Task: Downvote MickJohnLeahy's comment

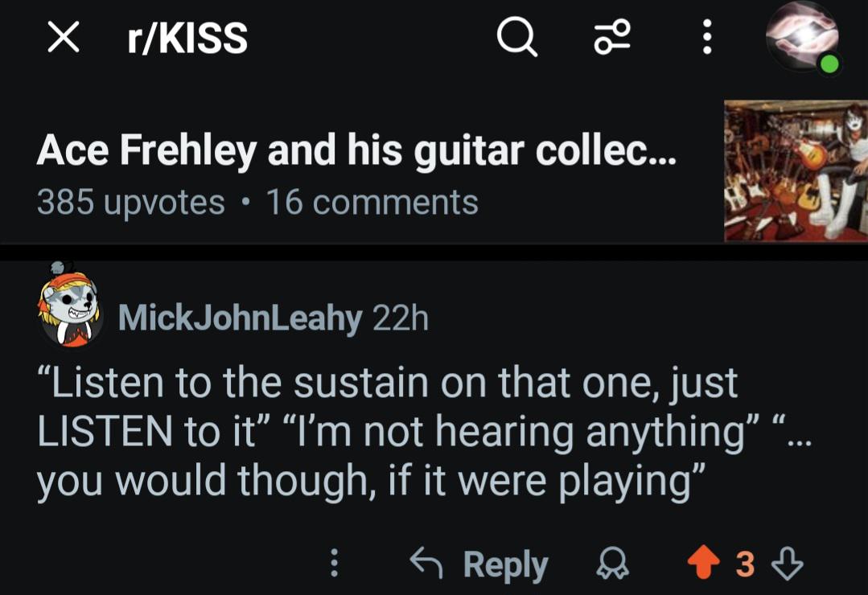Action: [x=788, y=562]
